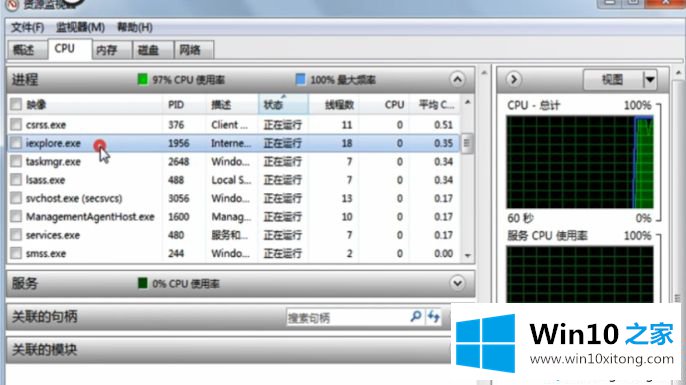Select the services.exe process name

click(x=52, y=235)
